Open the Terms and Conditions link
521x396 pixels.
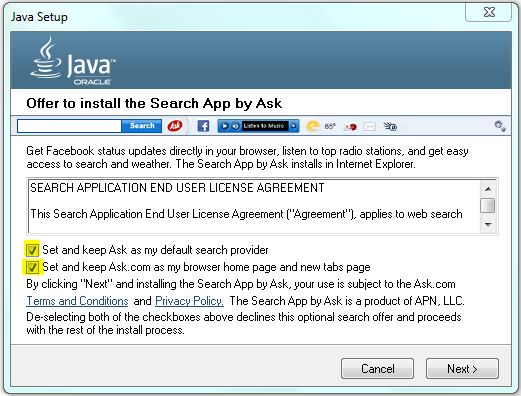[77, 301]
